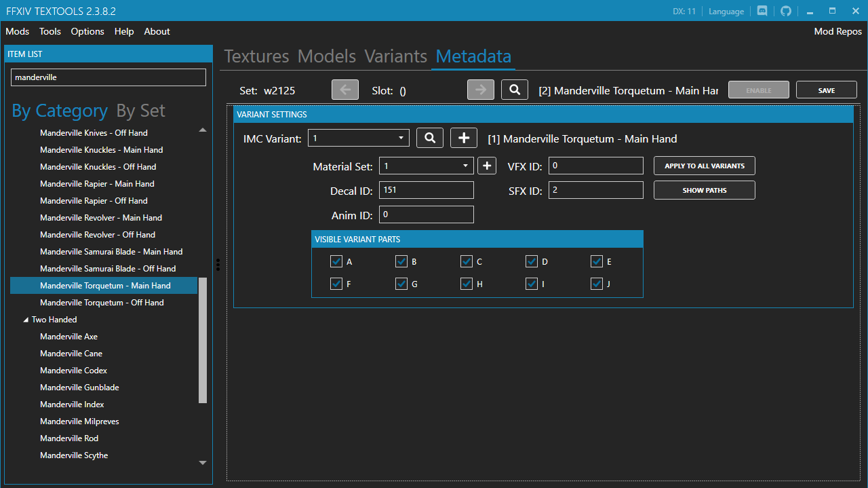Select Manderville Codex

(73, 371)
